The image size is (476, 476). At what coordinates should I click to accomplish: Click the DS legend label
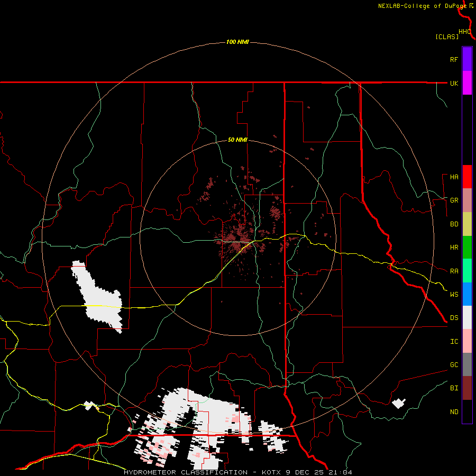[454, 317]
